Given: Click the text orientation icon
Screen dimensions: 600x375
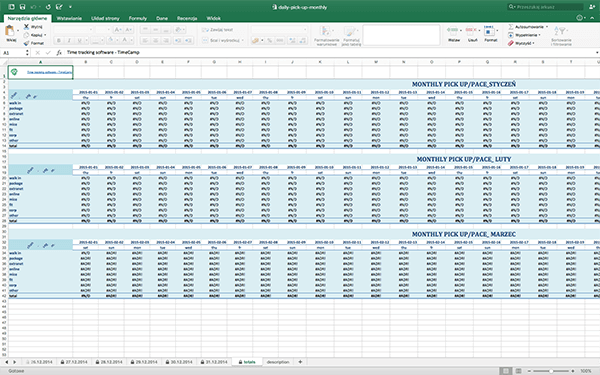Looking at the screenshot, I should pos(178,29).
